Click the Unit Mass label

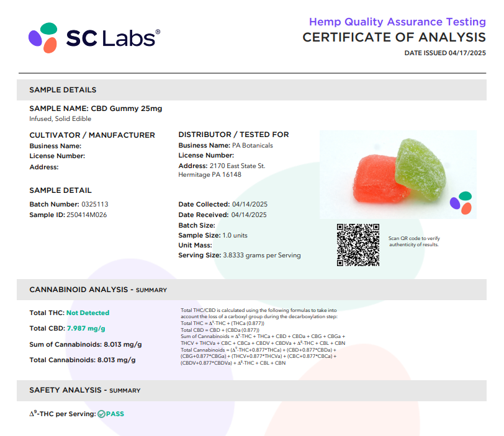[x=195, y=246]
